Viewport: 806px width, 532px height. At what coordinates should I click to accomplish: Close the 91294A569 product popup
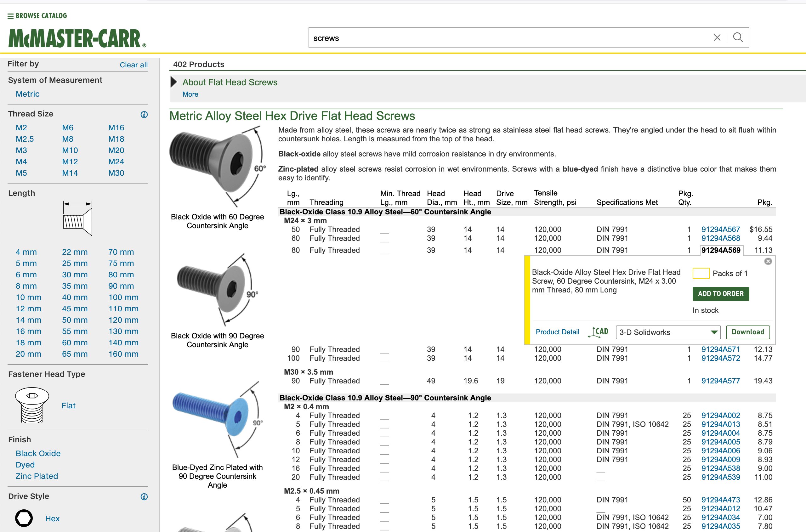(x=768, y=261)
